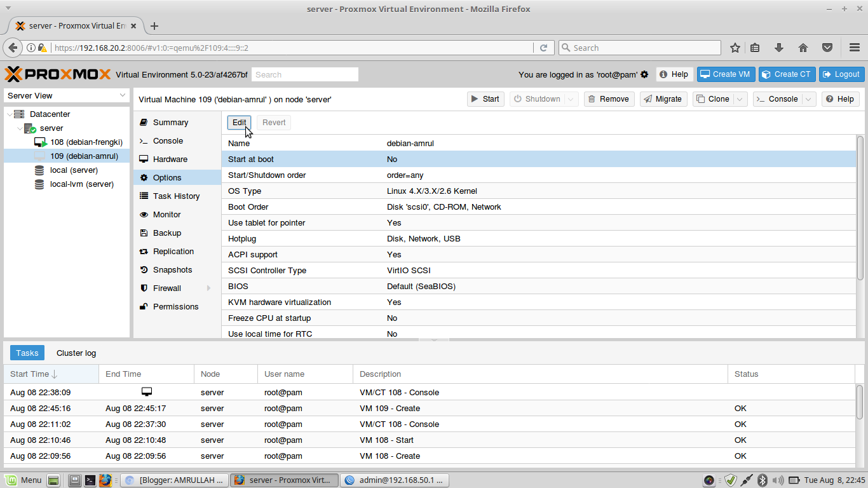This screenshot has height=488, width=868.
Task: Open user settings gear next to root@pam
Action: pos(644,74)
